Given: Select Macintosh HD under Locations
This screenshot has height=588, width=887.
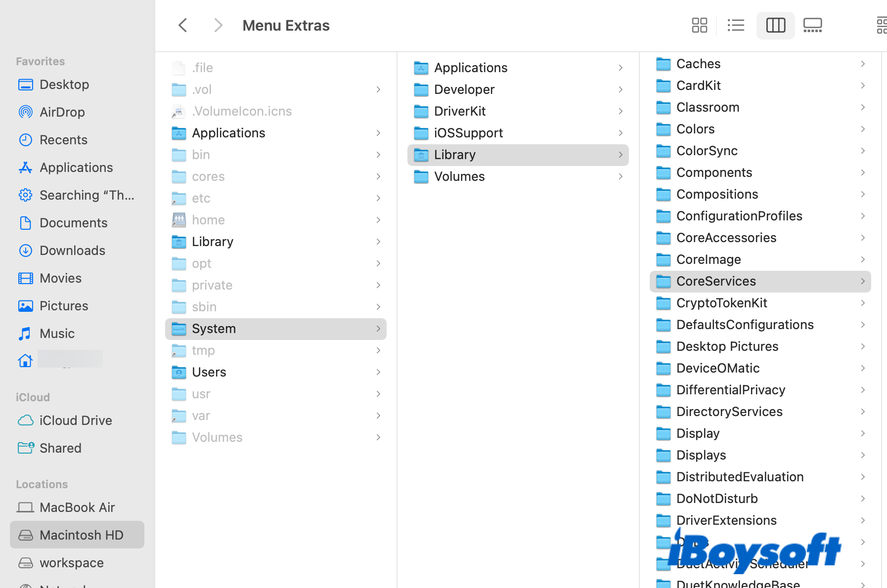Looking at the screenshot, I should [81, 535].
